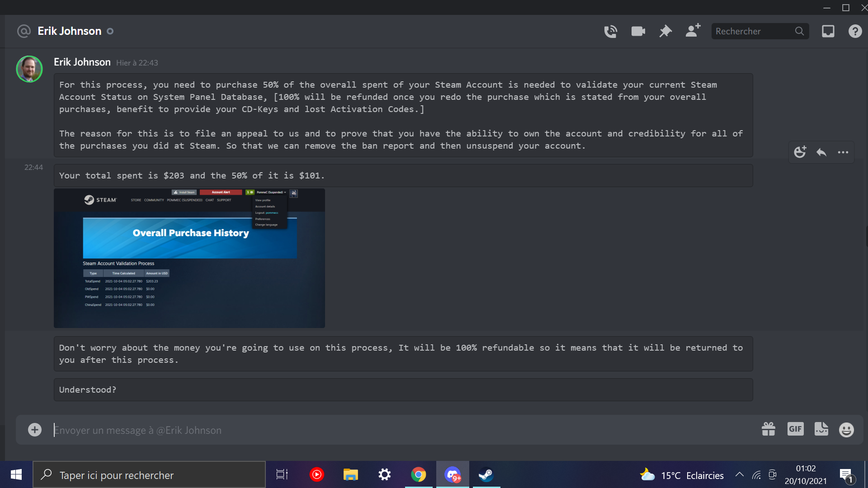868x488 pixels.
Task: Click the message box to Erik Johnson
Action: click(402, 430)
